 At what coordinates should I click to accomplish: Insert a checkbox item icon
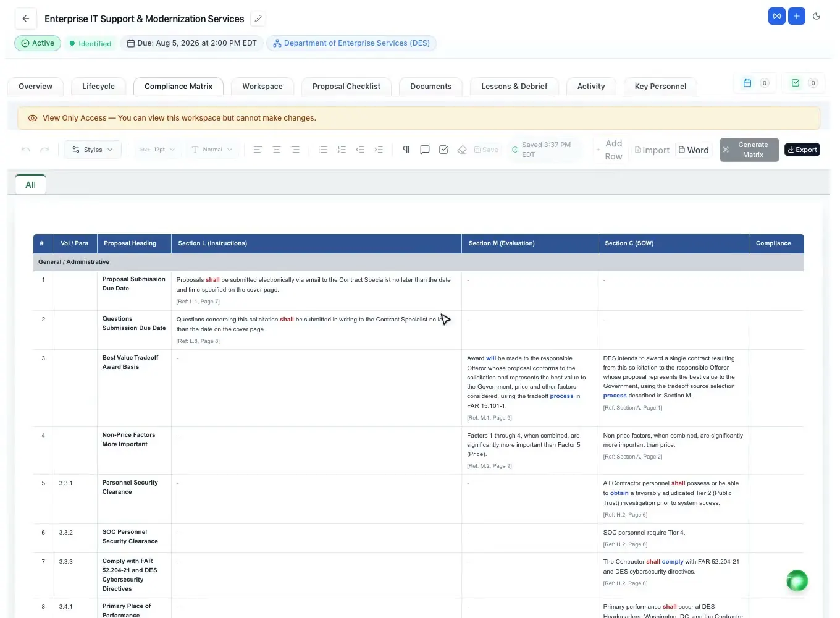coord(443,150)
